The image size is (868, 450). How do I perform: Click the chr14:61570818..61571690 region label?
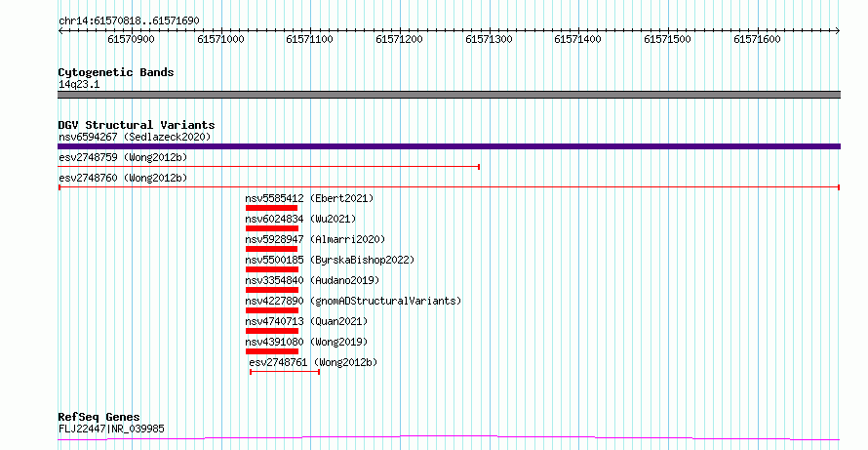pyautogui.click(x=129, y=20)
